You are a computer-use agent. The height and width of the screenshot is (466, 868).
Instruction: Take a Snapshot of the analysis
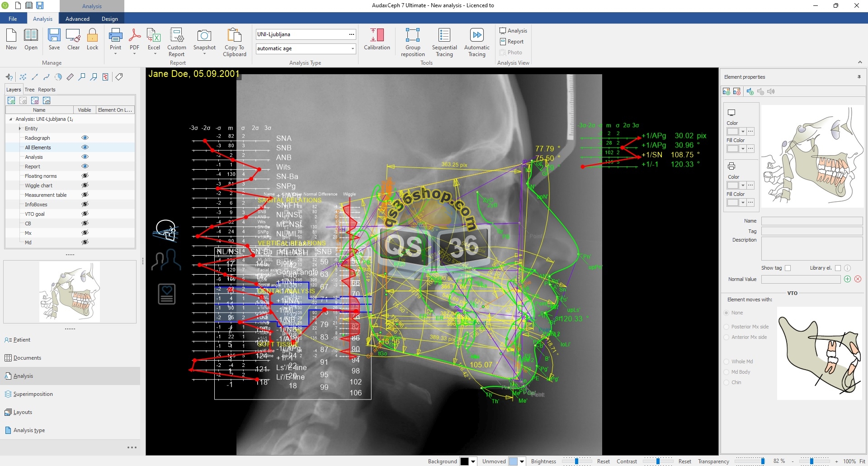204,36
